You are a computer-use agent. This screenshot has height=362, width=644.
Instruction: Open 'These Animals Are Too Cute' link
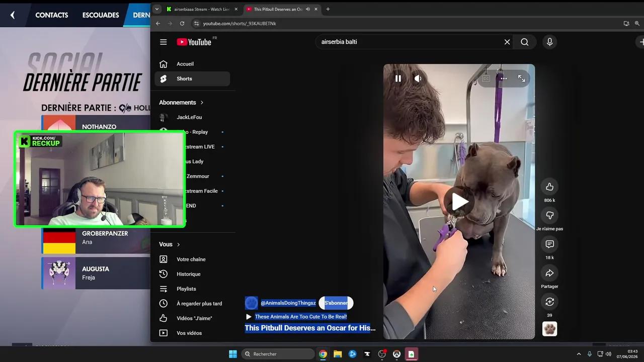click(300, 317)
